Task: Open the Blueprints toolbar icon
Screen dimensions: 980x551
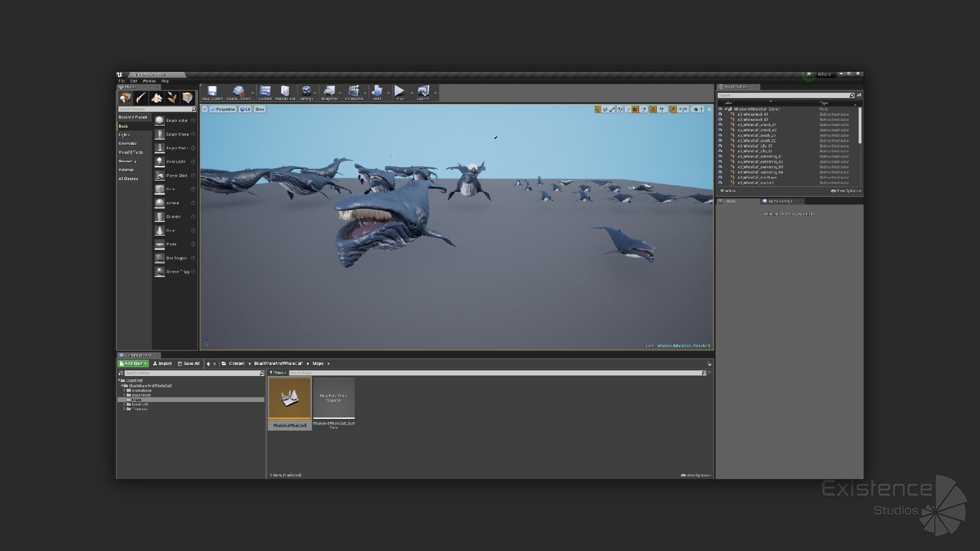Action: [329, 93]
